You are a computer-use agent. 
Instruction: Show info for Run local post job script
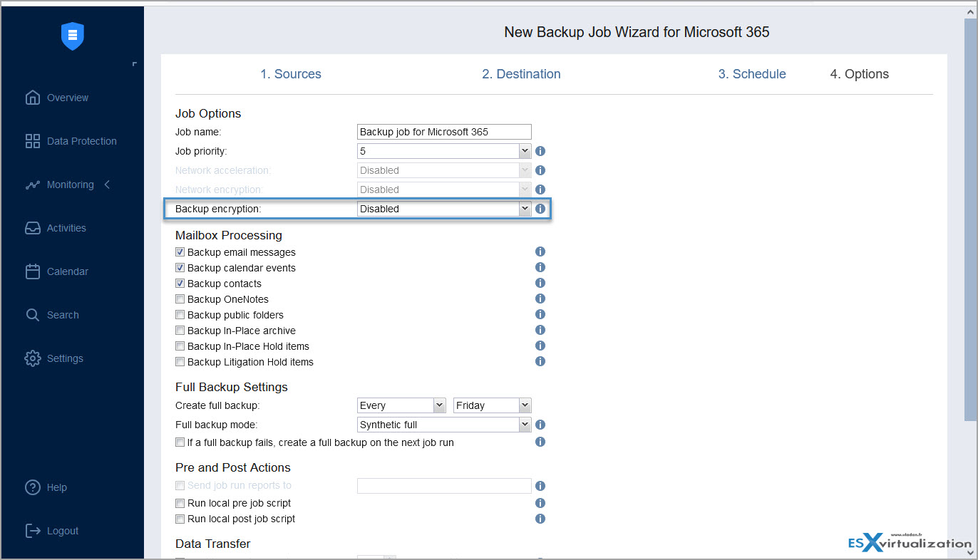540,519
